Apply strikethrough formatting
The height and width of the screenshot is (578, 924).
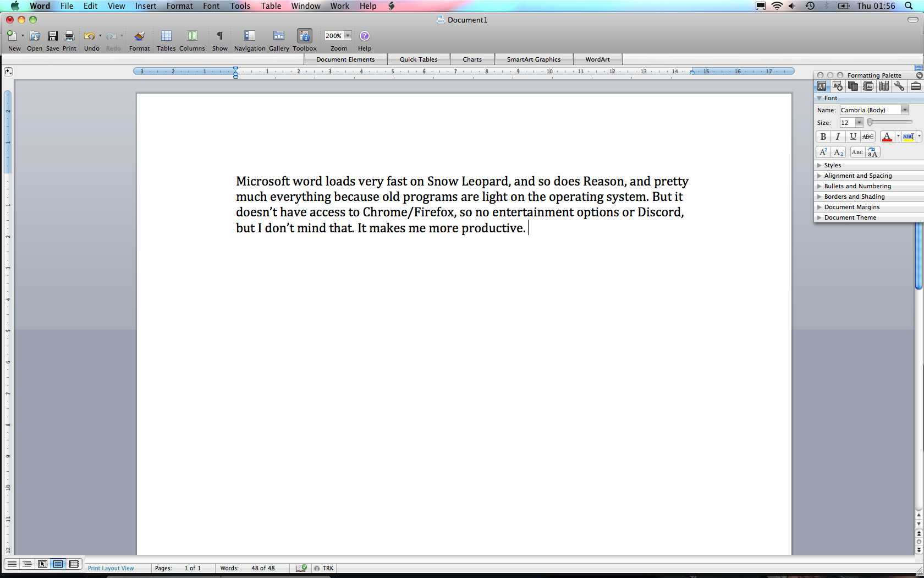coord(868,137)
